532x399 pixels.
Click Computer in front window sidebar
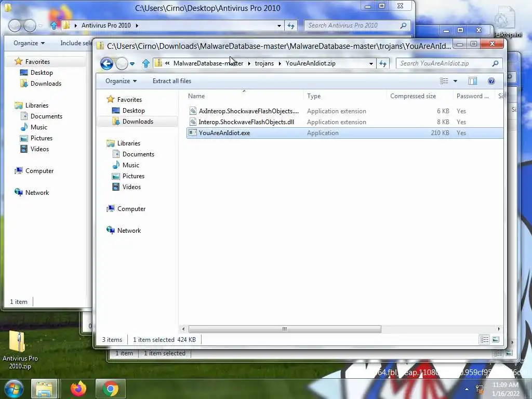pos(131,209)
